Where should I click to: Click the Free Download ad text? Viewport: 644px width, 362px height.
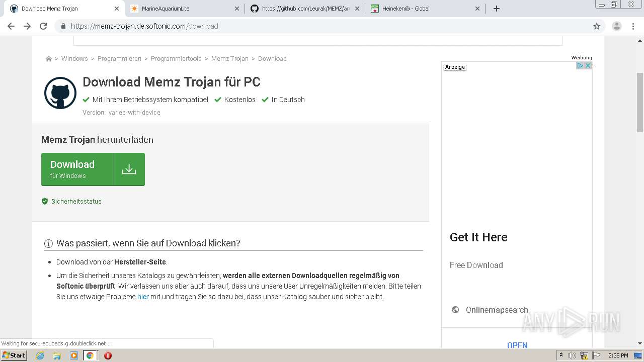coord(476,265)
